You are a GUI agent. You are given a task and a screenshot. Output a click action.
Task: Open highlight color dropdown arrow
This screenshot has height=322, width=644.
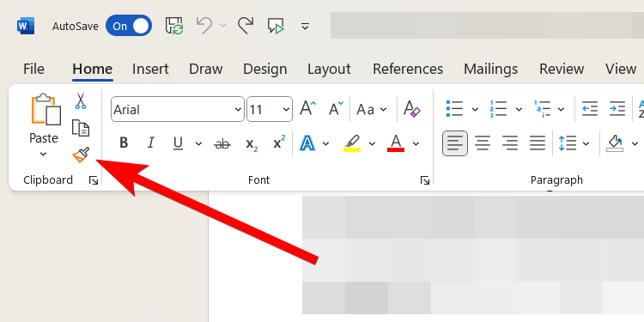(x=372, y=143)
